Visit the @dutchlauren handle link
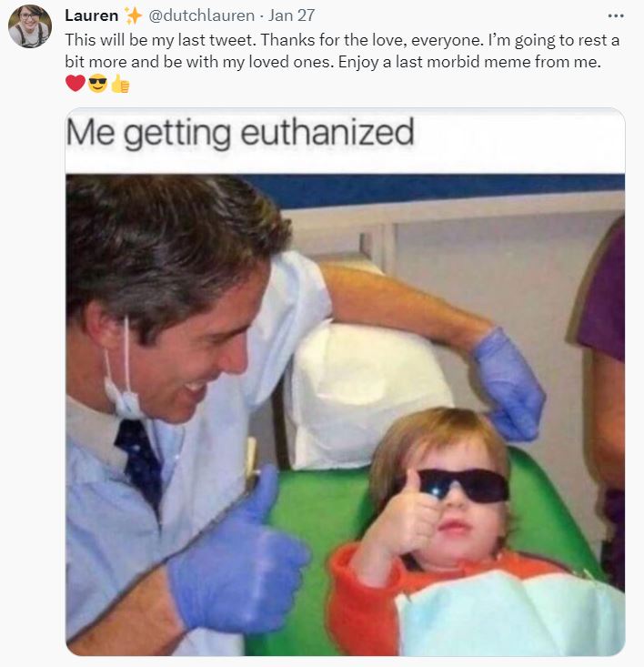This screenshot has height=667, width=644. [201, 15]
